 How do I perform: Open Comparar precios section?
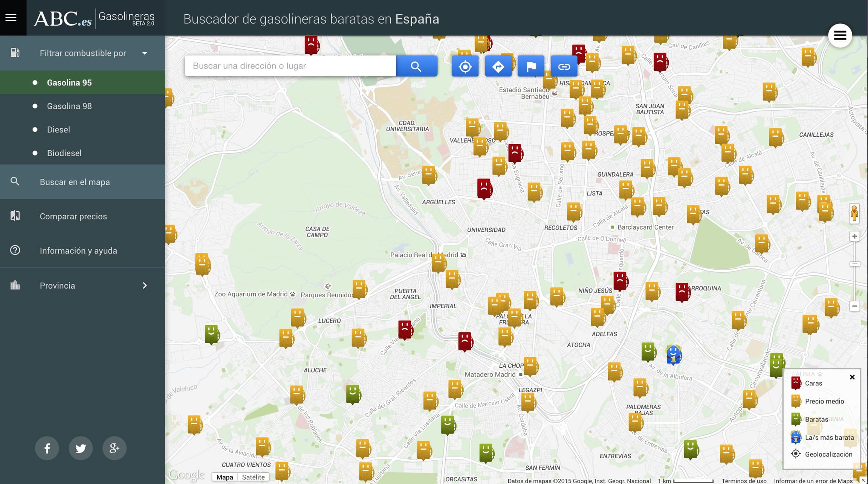(x=73, y=216)
